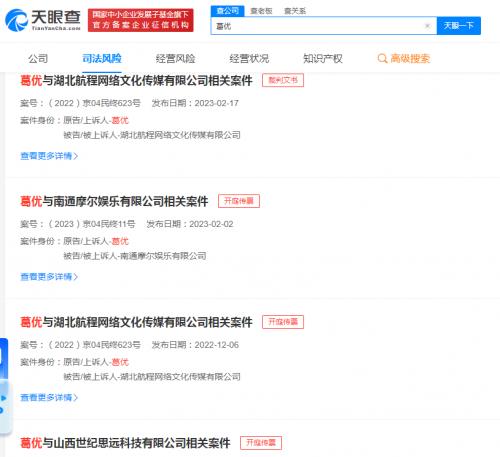
Task: Click defendant 南通摩尔娱乐有限公司 in case identity
Action: pos(163,256)
